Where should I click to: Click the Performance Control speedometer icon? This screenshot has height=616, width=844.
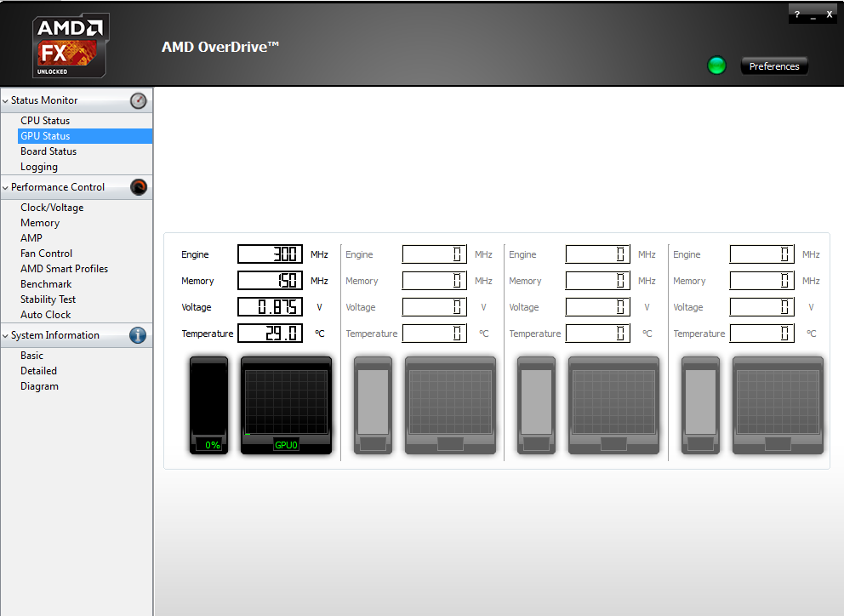(x=139, y=187)
